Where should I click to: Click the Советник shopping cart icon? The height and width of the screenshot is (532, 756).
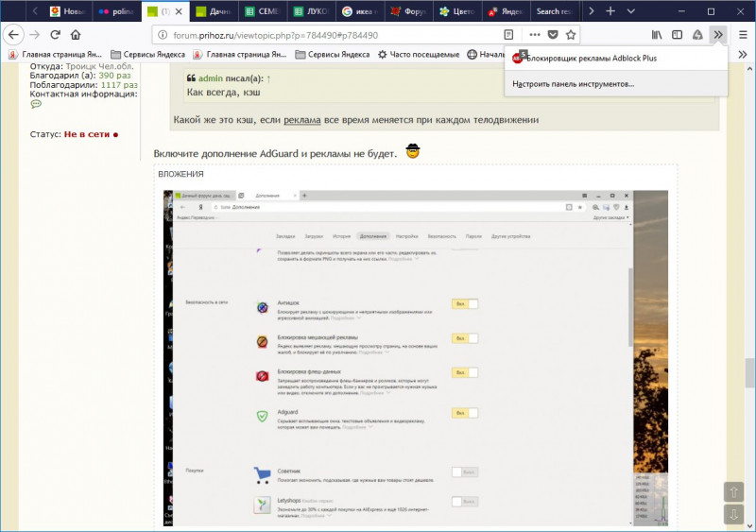point(263,474)
